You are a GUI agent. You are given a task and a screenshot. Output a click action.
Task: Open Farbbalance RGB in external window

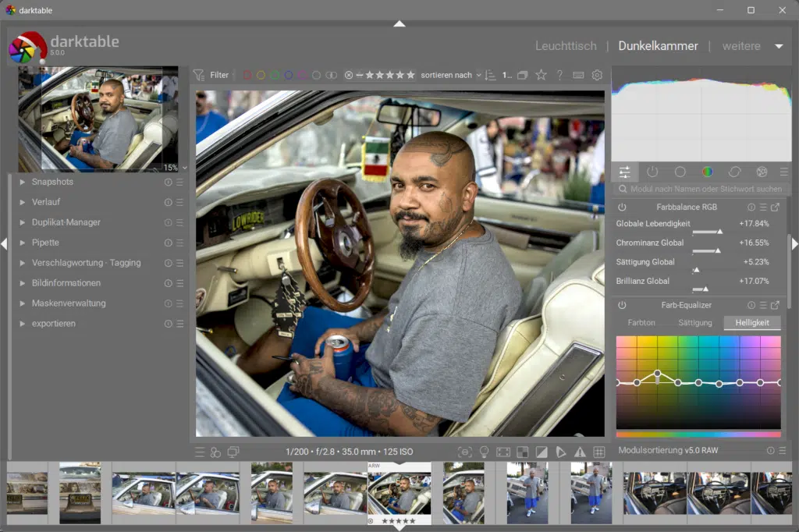775,207
